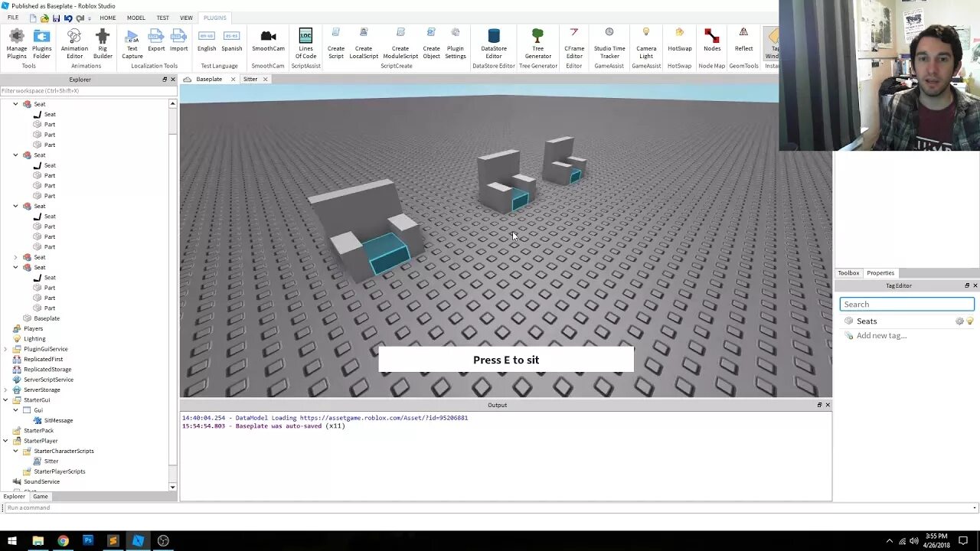Click the Tag Editor Search field
This screenshot has width=980, height=551.
click(906, 305)
